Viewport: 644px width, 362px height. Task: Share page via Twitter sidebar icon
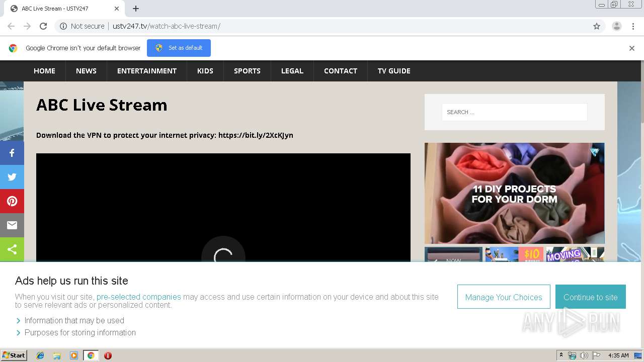(12, 177)
